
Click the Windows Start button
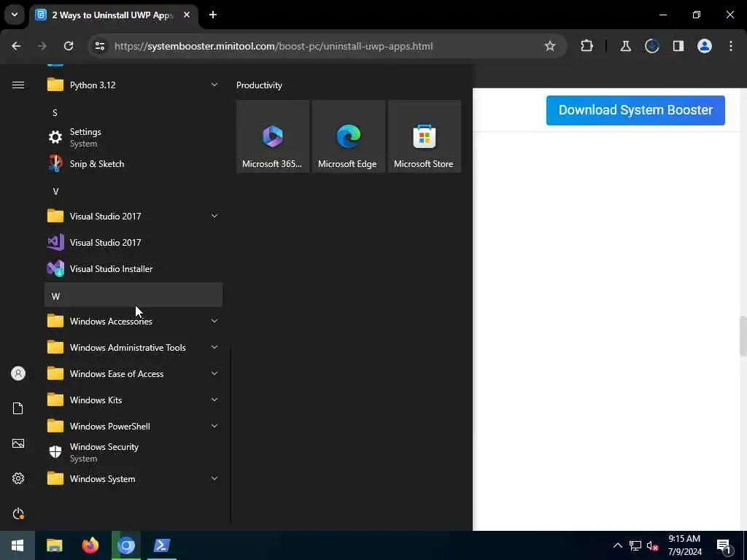pos(18,545)
